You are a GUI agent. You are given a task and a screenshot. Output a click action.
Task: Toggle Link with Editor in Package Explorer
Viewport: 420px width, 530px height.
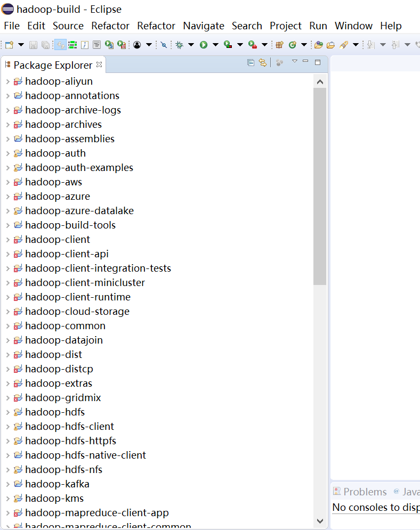(263, 63)
